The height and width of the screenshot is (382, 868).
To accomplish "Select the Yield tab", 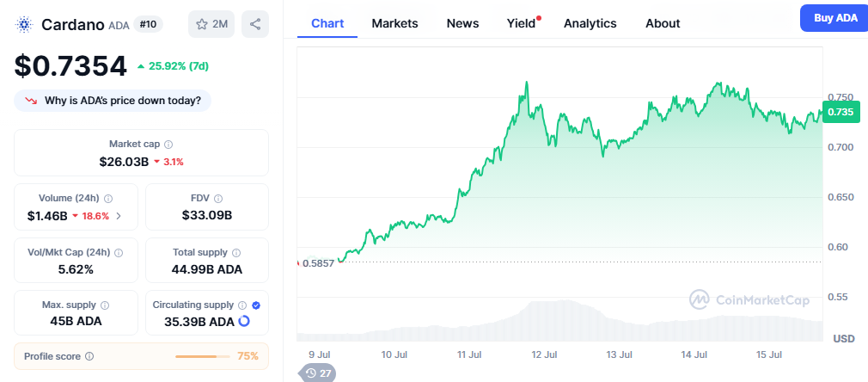I will pyautogui.click(x=521, y=23).
